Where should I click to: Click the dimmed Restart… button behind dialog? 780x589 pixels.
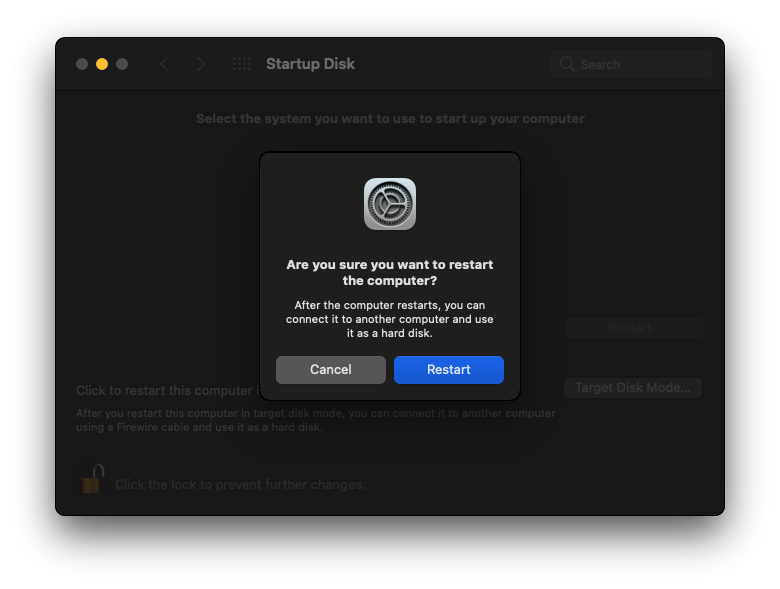[635, 328]
